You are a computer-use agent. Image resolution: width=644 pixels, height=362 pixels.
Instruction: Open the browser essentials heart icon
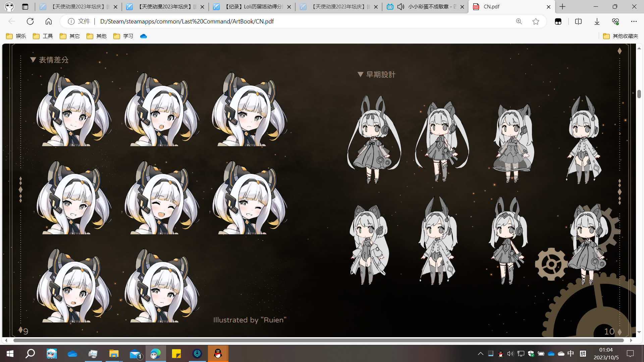click(615, 21)
